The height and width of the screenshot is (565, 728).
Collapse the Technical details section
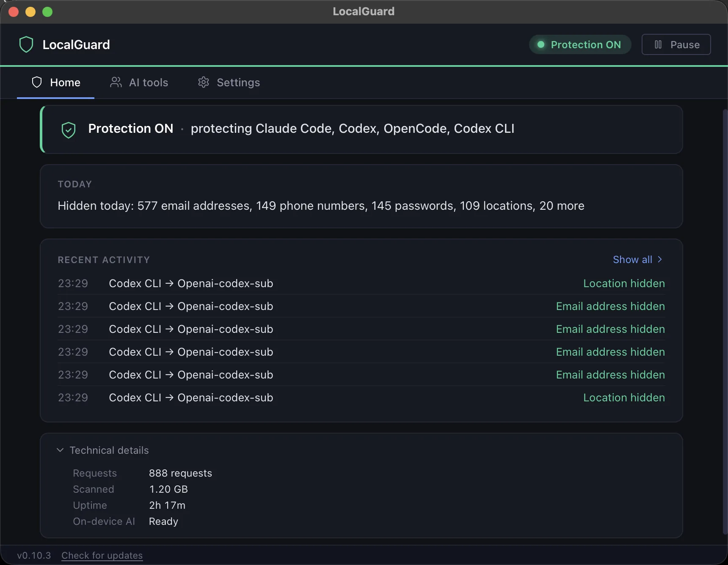[x=103, y=450]
